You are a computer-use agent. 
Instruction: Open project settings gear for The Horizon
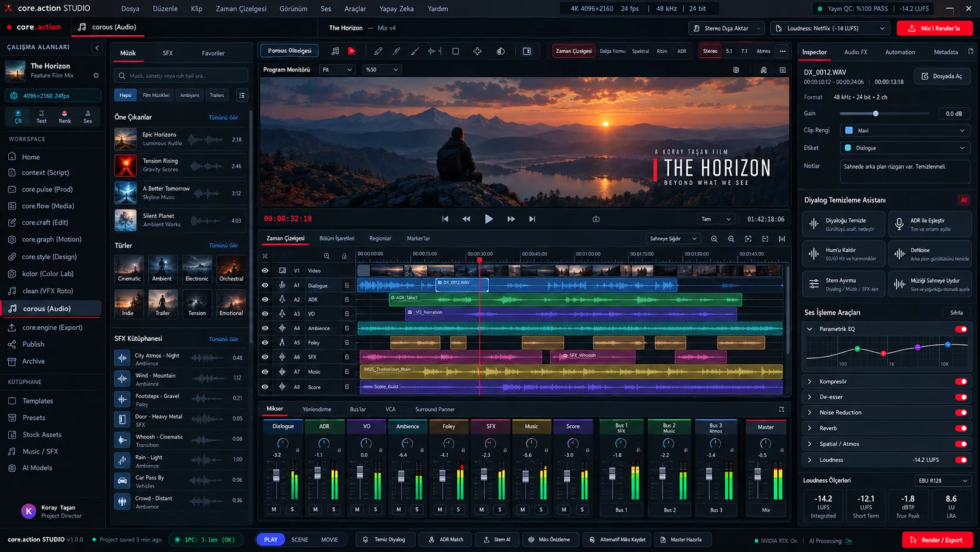click(x=96, y=76)
